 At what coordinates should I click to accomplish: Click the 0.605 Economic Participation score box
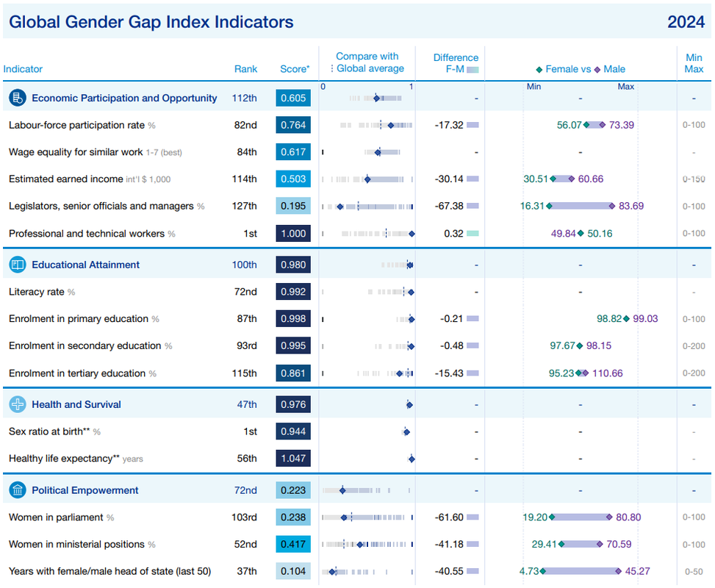coord(293,98)
